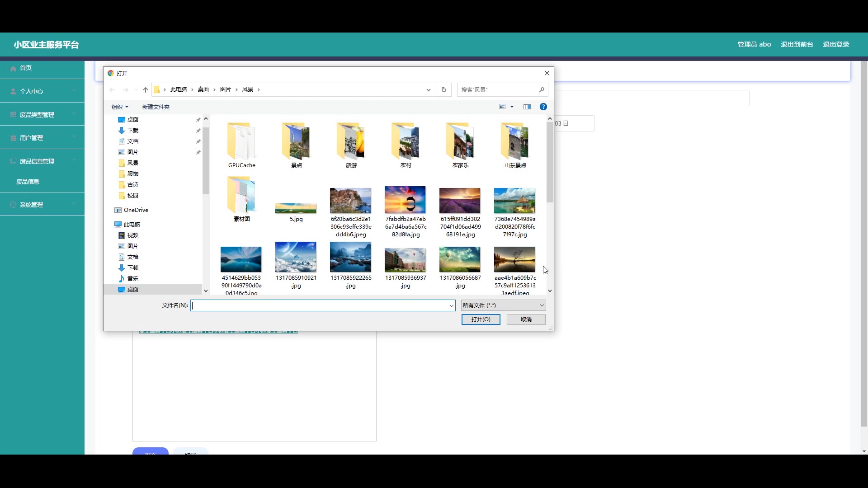This screenshot has height=488, width=868.
Task: Click 退出登录 link
Action: coord(836,44)
